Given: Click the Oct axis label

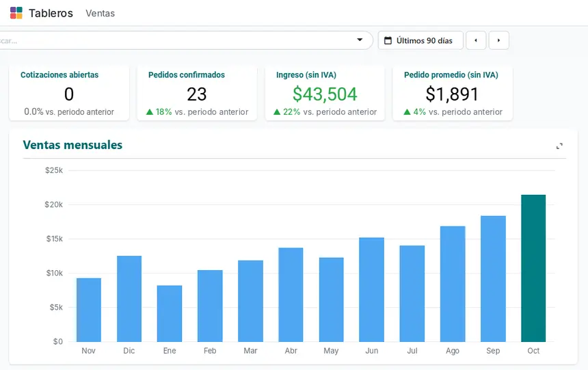Looking at the screenshot, I should click(x=533, y=350).
